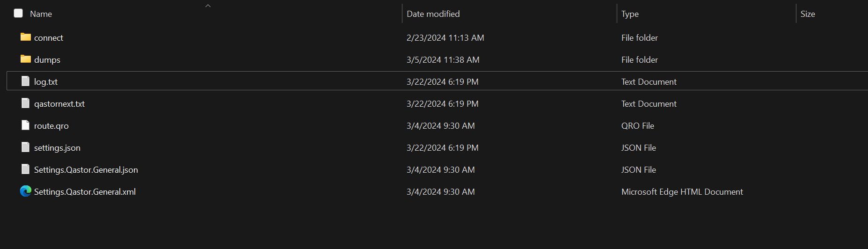The height and width of the screenshot is (249, 868).
Task: Click the log.txt file icon
Action: (26, 81)
